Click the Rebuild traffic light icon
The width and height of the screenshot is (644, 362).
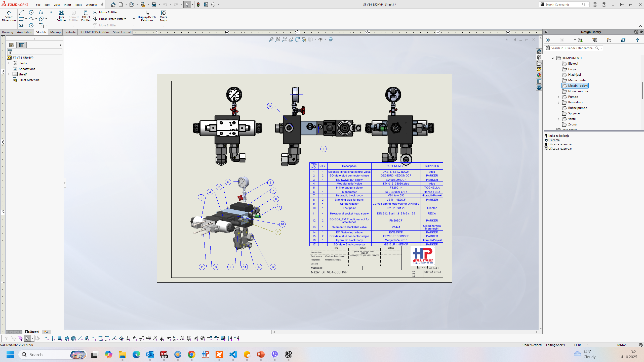point(198,5)
